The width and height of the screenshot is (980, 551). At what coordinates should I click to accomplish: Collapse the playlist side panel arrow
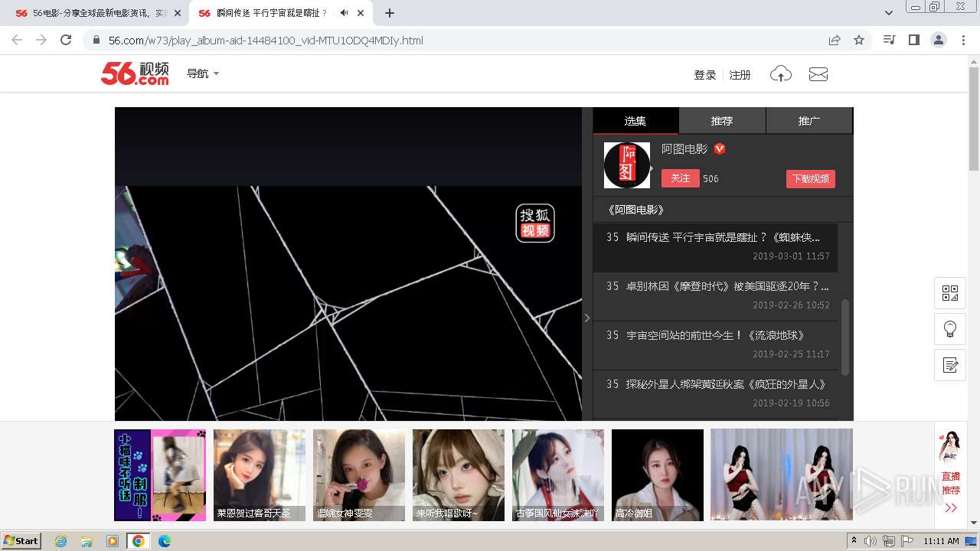click(587, 318)
